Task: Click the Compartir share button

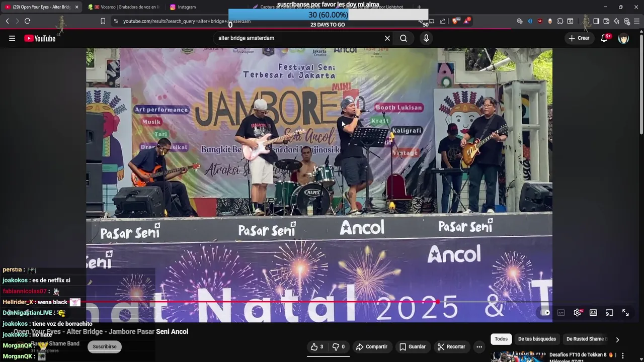Action: (371, 347)
